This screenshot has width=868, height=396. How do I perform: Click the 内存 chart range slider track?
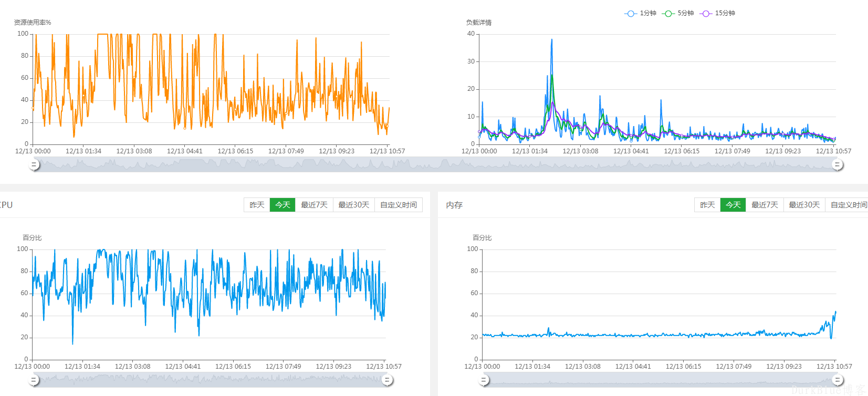tap(661, 380)
